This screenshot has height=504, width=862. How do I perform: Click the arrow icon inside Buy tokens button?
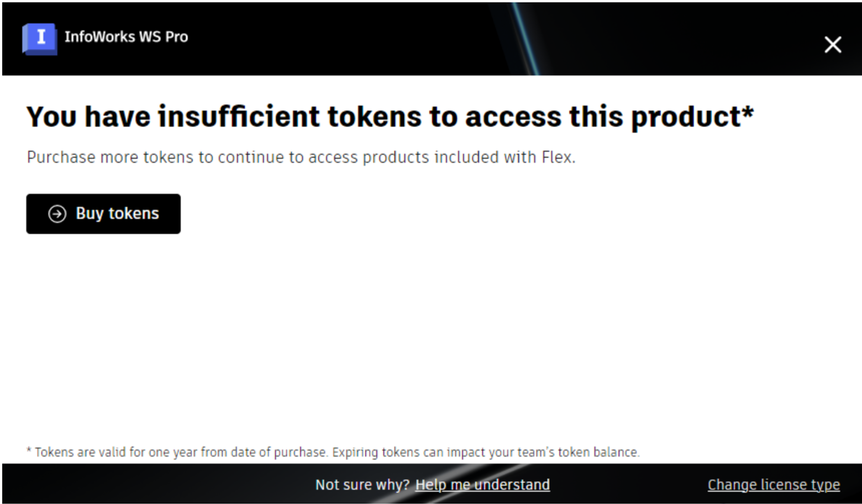(57, 214)
